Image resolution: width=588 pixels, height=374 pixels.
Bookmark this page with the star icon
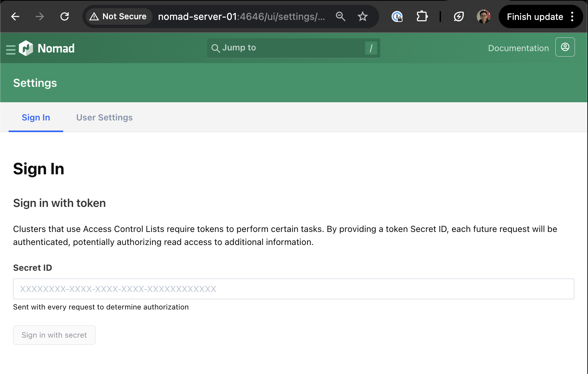tap(362, 16)
